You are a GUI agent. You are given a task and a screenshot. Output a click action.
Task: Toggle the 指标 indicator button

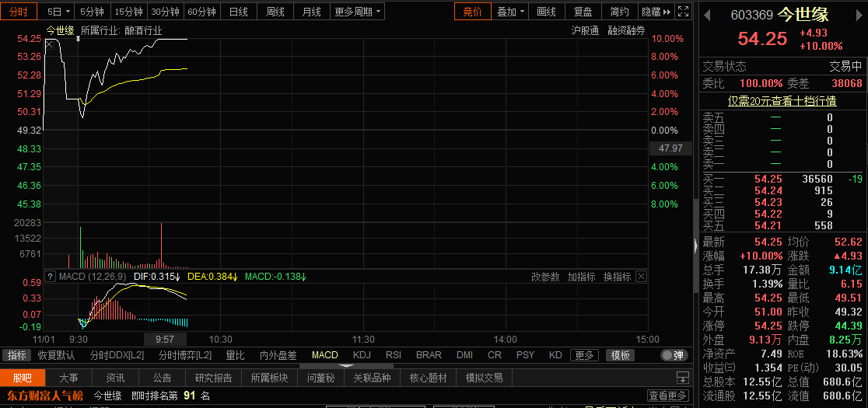tap(17, 355)
